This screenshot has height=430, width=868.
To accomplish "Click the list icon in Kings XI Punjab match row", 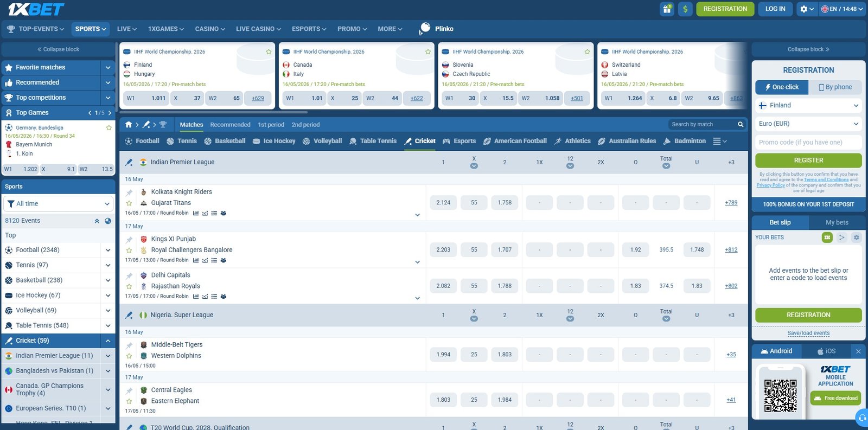I will (x=214, y=260).
